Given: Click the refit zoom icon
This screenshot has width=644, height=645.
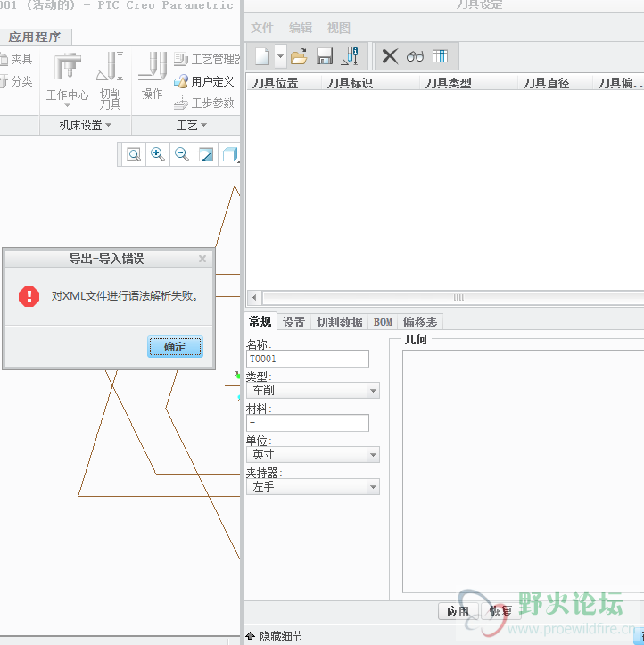Looking at the screenshot, I should click(134, 154).
